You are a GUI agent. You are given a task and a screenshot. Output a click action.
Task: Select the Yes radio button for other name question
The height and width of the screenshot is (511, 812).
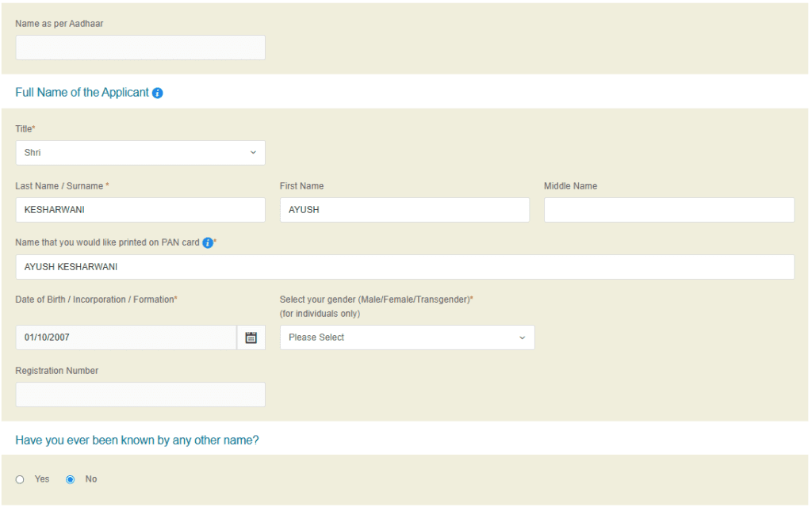[x=20, y=479]
